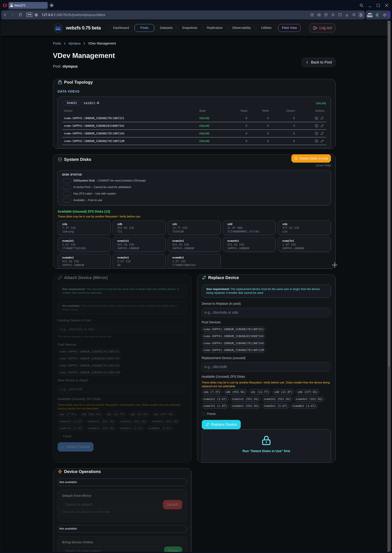Screen dimensions: 392x553
Task: Open the extensions cube icon
Action: [385, 15]
